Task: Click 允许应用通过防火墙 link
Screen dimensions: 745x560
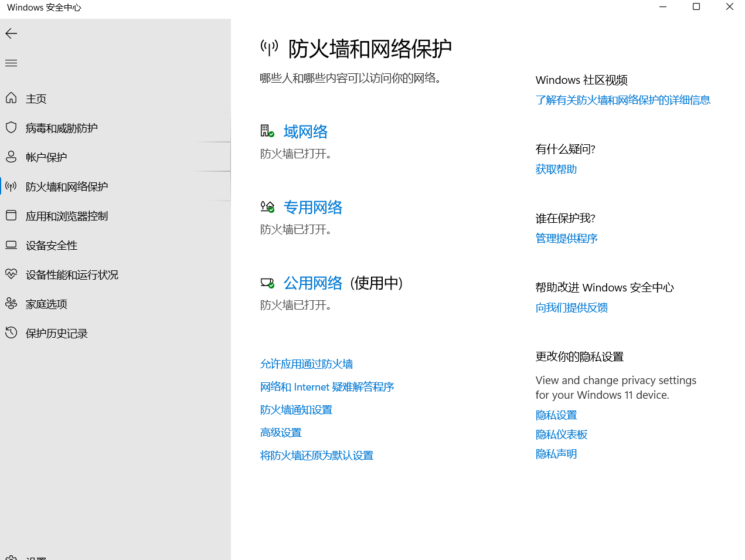Action: (307, 364)
